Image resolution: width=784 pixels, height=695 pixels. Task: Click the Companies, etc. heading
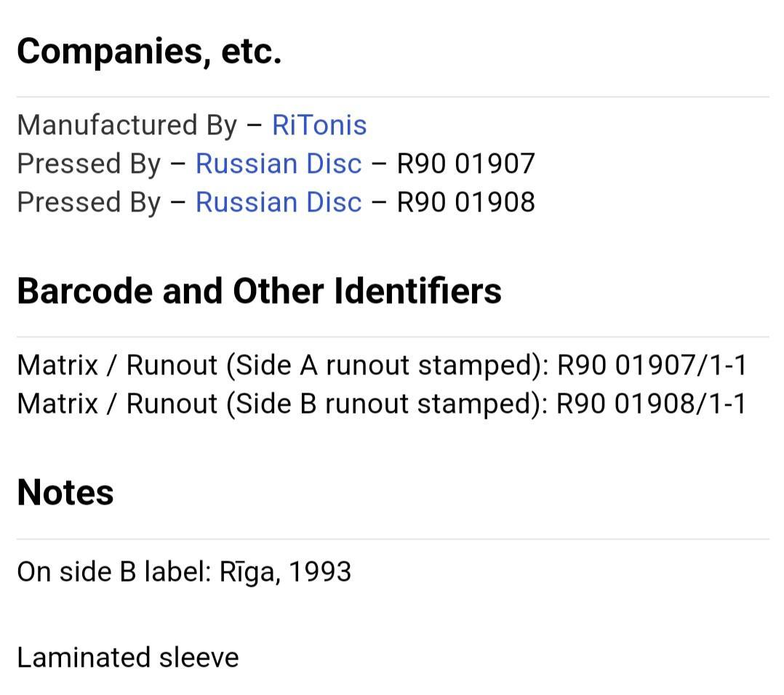point(150,52)
